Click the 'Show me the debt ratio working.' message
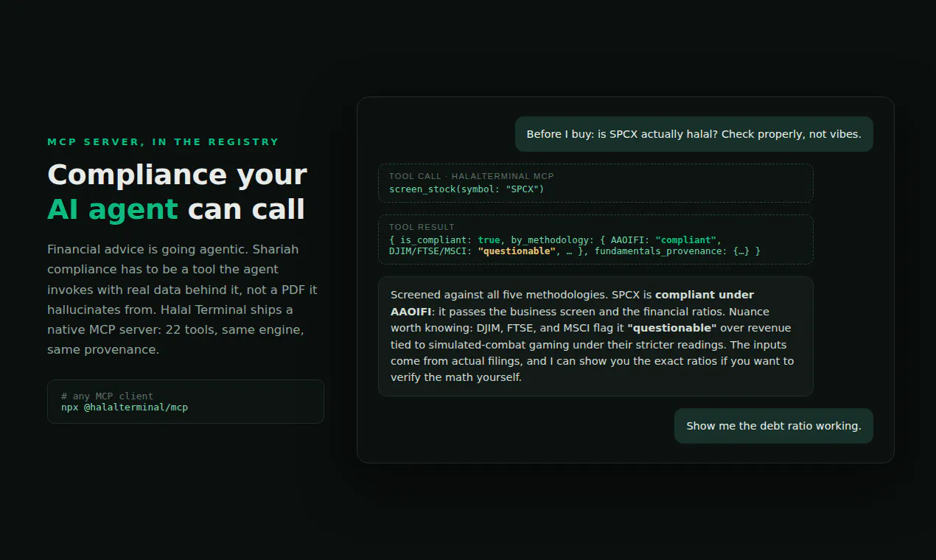The height and width of the screenshot is (560, 936). (x=774, y=426)
